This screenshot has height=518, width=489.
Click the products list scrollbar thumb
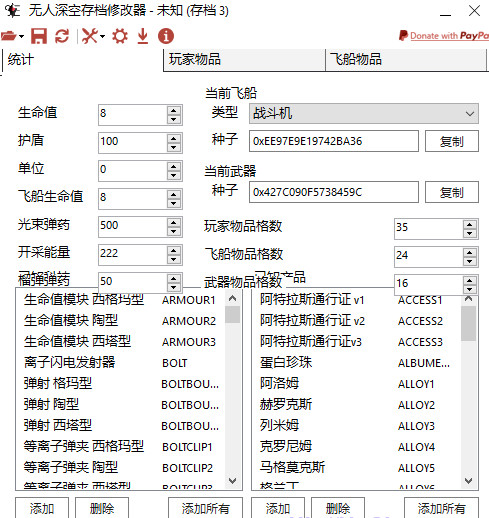(468, 323)
